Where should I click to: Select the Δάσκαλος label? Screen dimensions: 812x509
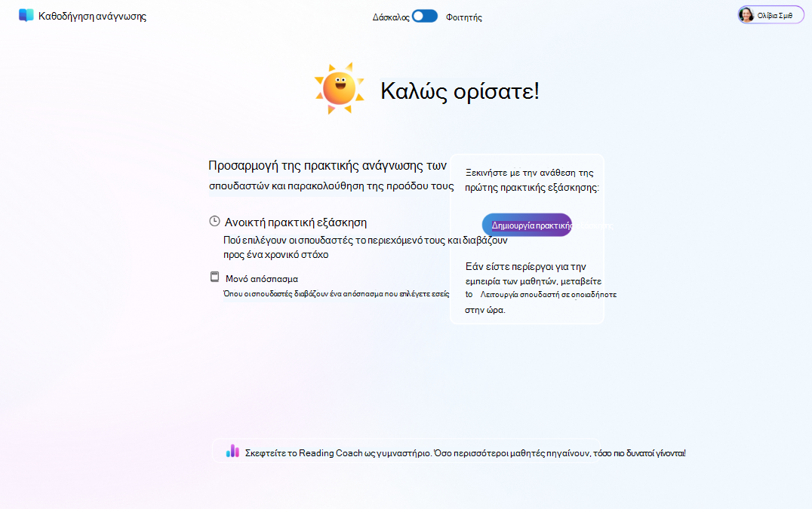tap(390, 17)
